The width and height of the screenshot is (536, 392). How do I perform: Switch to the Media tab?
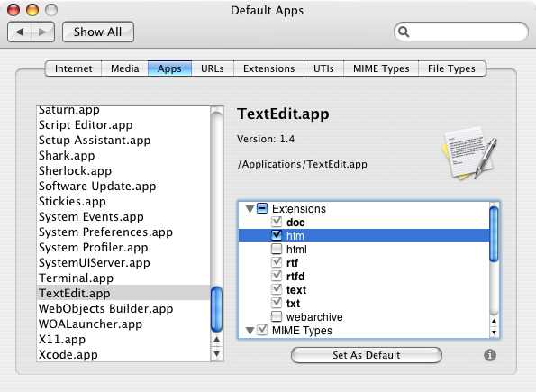coord(125,68)
